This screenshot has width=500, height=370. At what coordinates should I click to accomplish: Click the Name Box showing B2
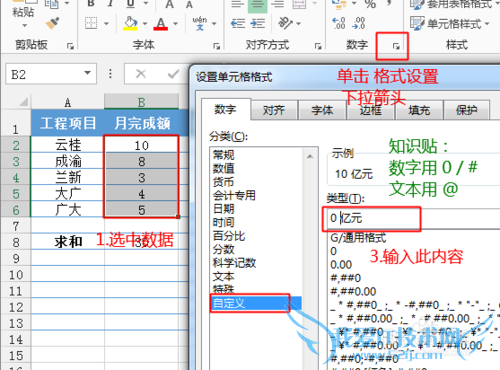(51, 74)
